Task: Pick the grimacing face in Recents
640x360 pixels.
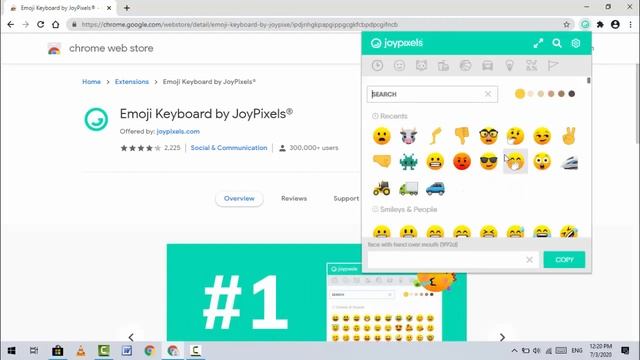Action: point(435,162)
